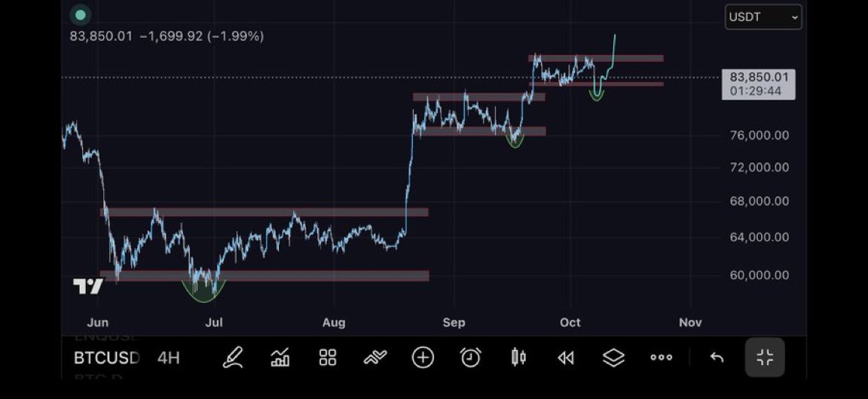Click the 72,000.00 price axis label
Screen dimensions: 868x399
pyautogui.click(x=759, y=167)
